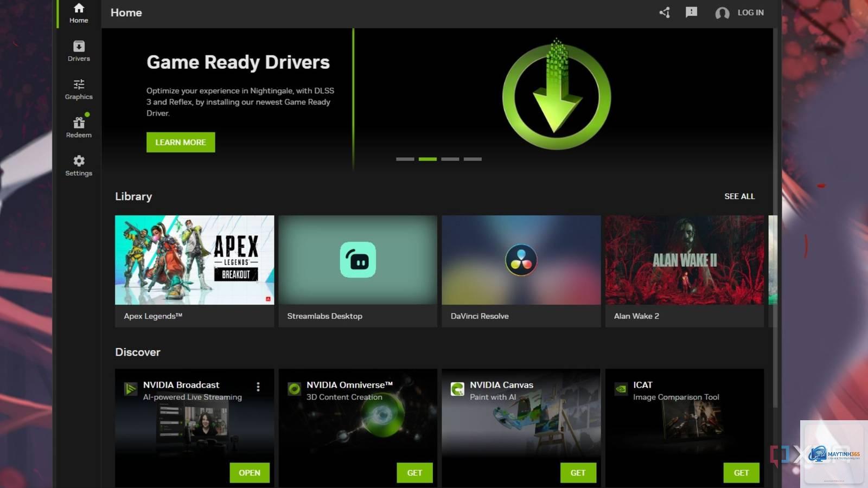Click the 'Library' section heading
868x488 pixels.
(133, 196)
